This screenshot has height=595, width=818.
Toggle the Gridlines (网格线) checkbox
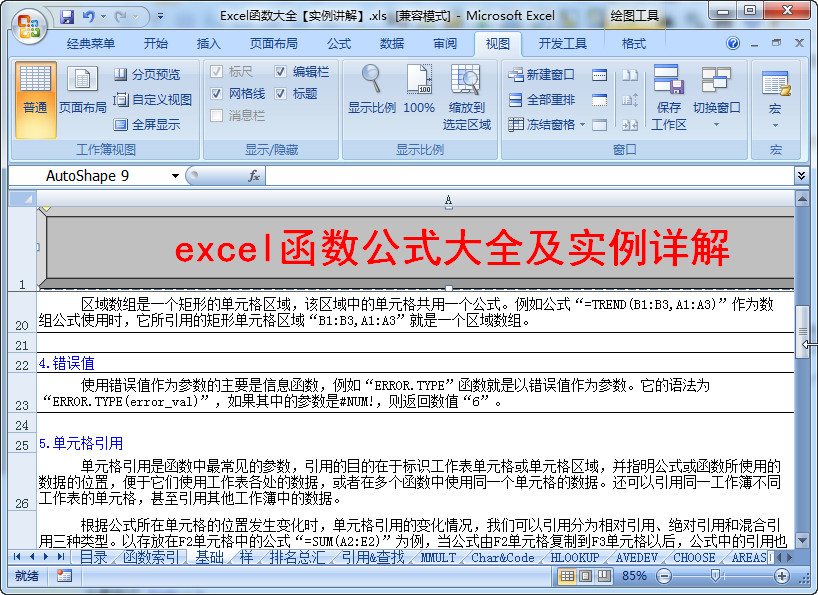pos(216,93)
